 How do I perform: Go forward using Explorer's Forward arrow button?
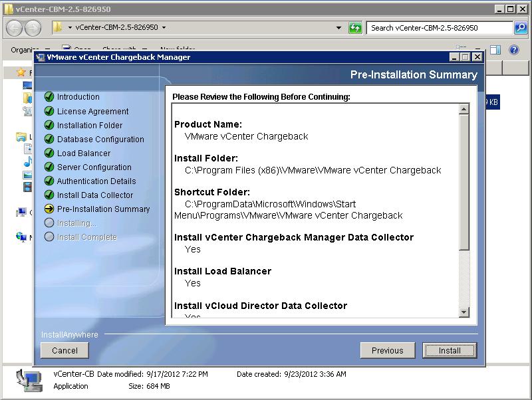pos(33,28)
